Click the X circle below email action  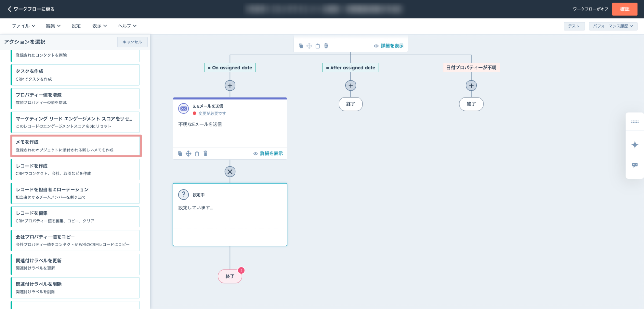[x=230, y=172]
